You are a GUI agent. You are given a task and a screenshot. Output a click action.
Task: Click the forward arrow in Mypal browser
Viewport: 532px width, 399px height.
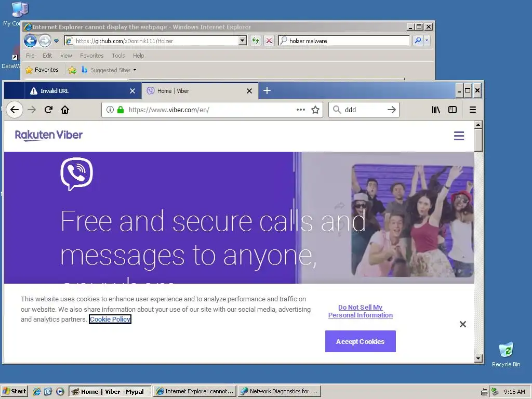coord(32,110)
